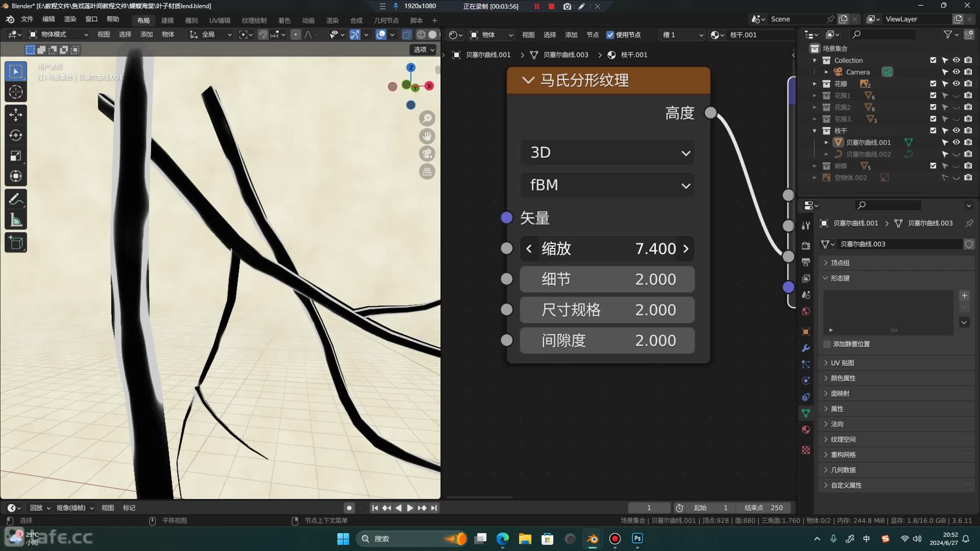The width and height of the screenshot is (980, 551).
Task: Open the 全局 transform orientation dropdown
Action: pyautogui.click(x=210, y=34)
